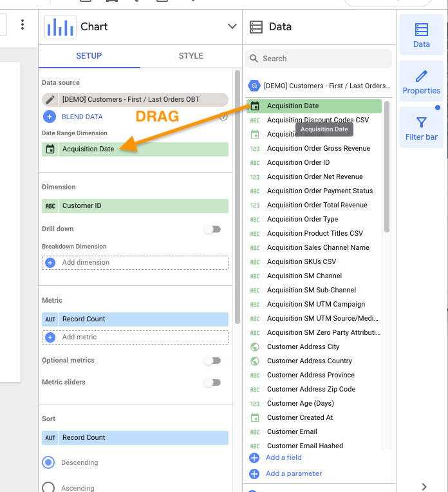Click the data source icon beside [DEMO] Customers
Image resolution: width=448 pixels, height=492 pixels.
254,86
